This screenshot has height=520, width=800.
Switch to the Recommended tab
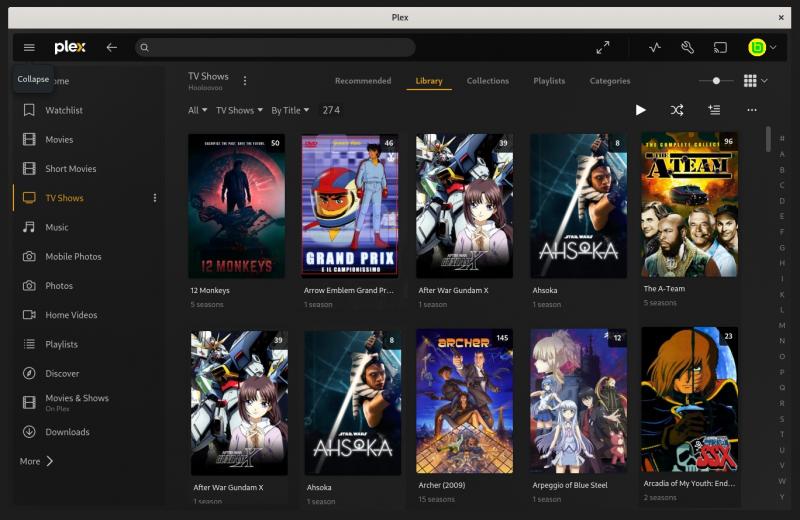[363, 81]
